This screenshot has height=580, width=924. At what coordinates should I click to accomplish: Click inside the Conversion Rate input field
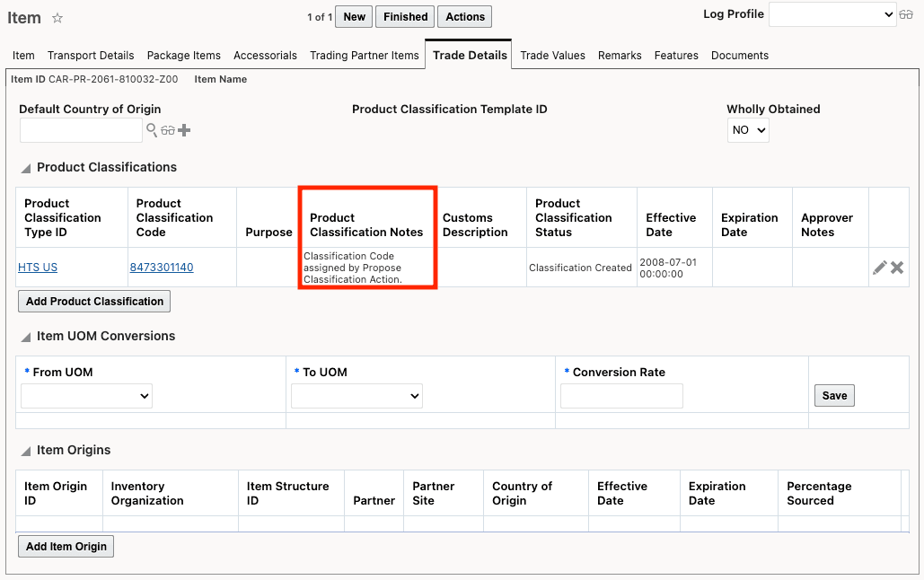[x=621, y=396]
